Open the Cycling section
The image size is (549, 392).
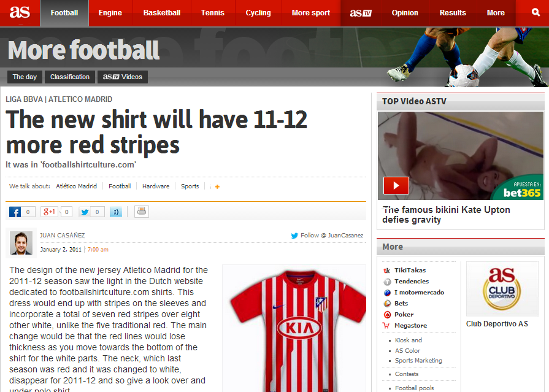click(x=258, y=13)
